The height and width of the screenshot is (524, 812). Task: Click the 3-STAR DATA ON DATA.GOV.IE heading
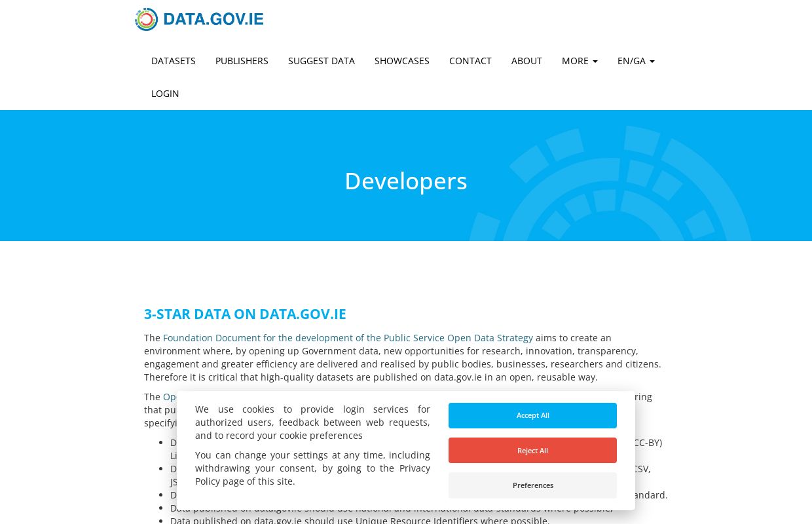[245, 314]
